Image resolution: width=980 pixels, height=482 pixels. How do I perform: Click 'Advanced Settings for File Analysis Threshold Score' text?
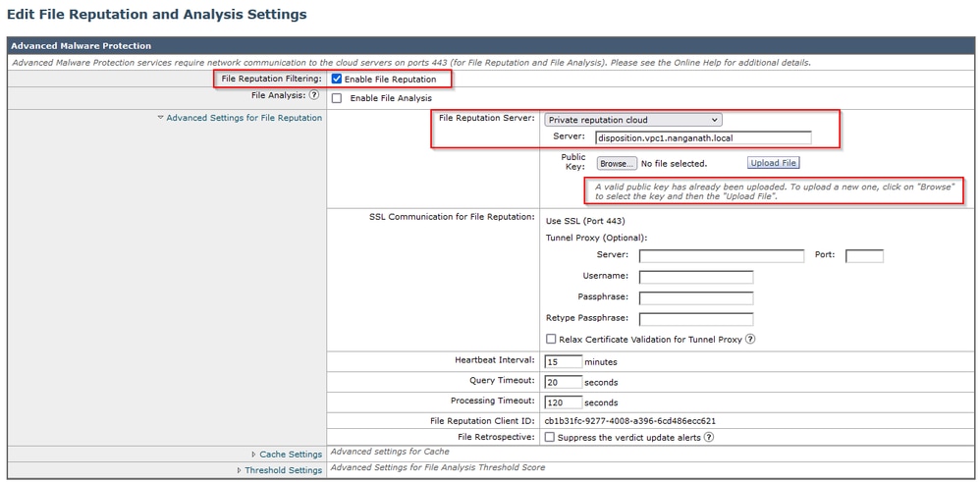(438, 467)
